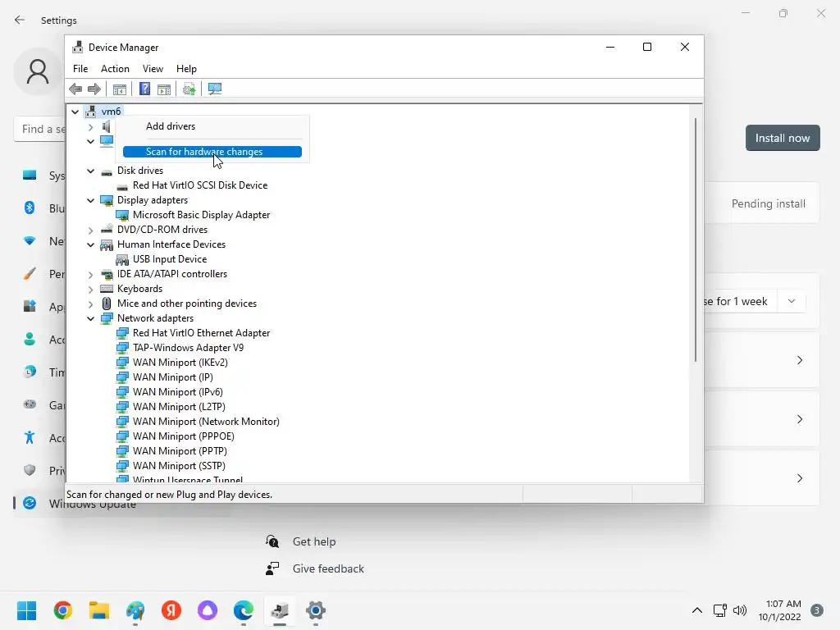Collapse the Network adapters category

[x=90, y=319]
